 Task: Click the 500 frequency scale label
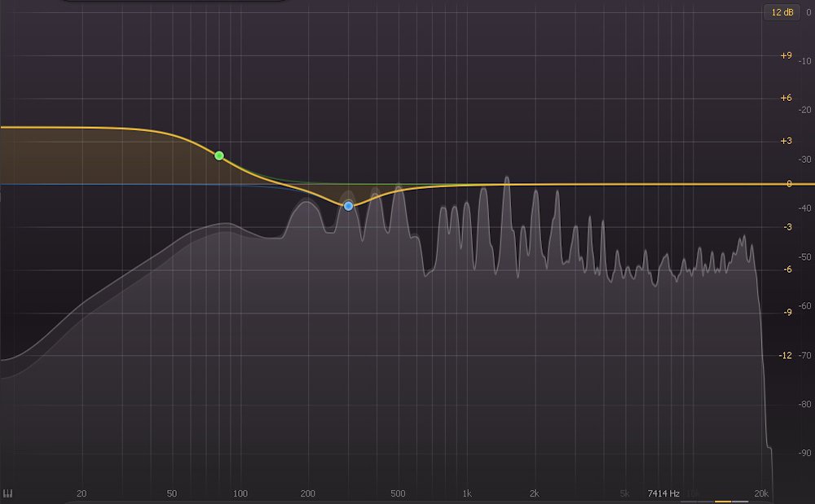[397, 493]
